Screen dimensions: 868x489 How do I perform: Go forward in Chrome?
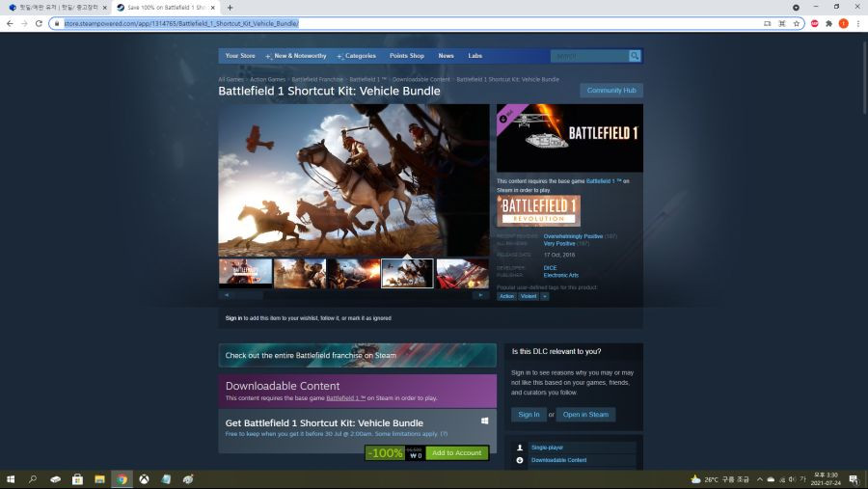point(24,23)
